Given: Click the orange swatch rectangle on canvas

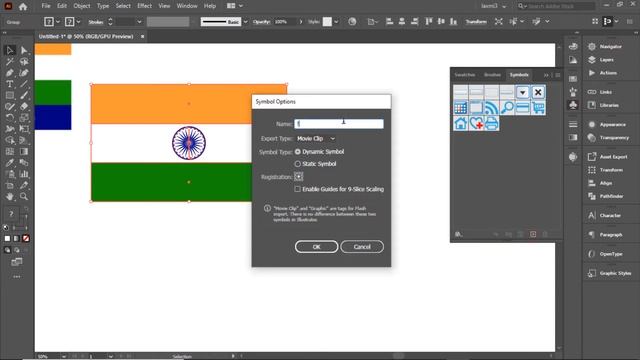Looking at the screenshot, I should point(53,49).
